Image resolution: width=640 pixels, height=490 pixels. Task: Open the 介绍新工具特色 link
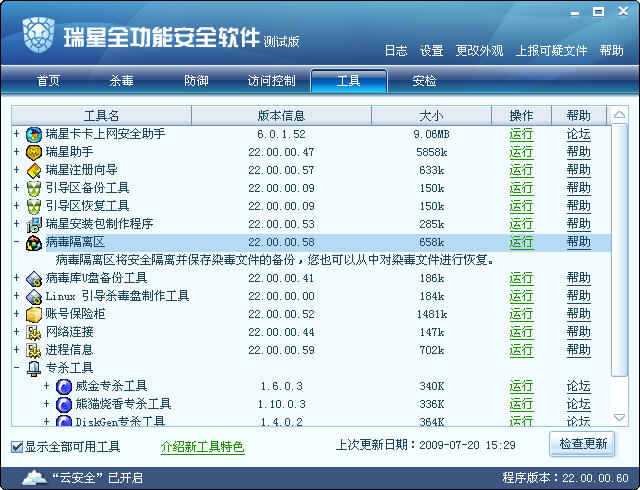[202, 447]
